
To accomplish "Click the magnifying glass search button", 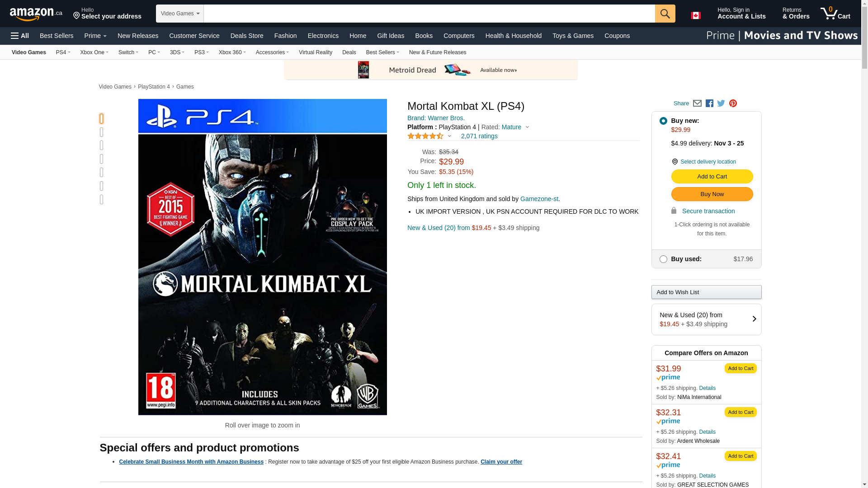I will [x=665, y=14].
